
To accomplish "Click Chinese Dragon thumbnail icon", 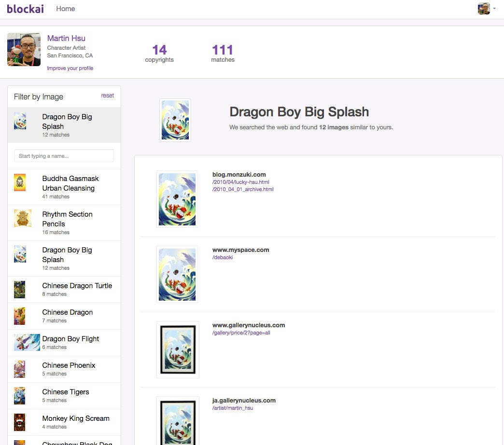I will click(20, 316).
